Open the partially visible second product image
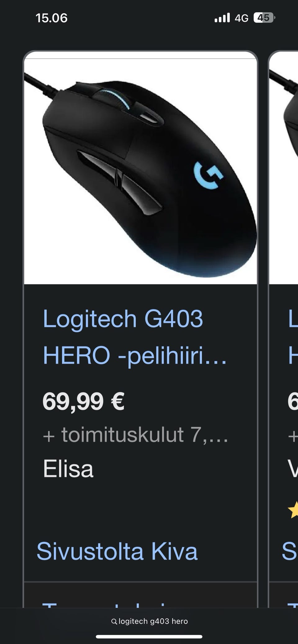The height and width of the screenshot is (644, 298). pyautogui.click(x=284, y=171)
